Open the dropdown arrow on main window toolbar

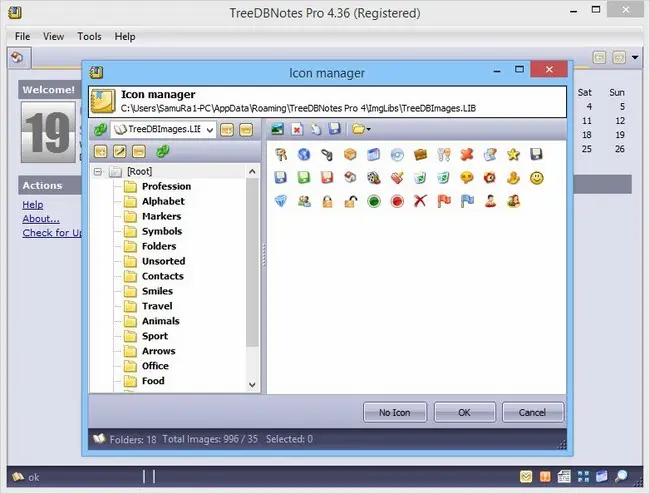click(x=635, y=57)
